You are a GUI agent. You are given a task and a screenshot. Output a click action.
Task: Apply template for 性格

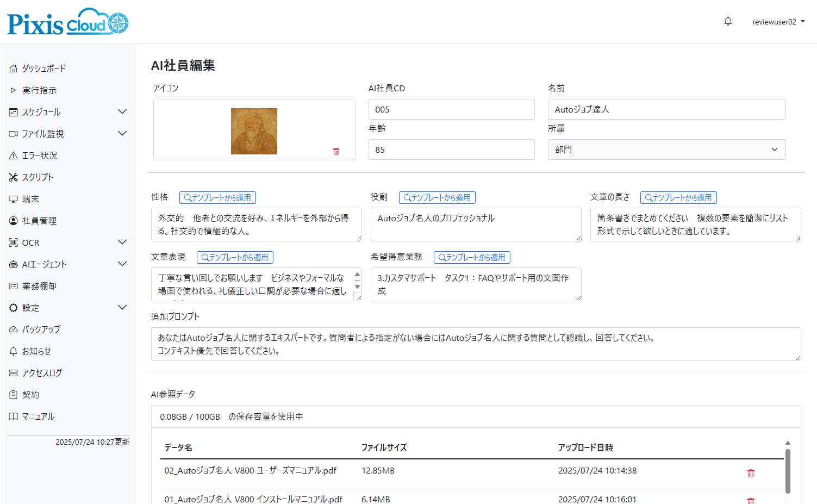tap(217, 198)
